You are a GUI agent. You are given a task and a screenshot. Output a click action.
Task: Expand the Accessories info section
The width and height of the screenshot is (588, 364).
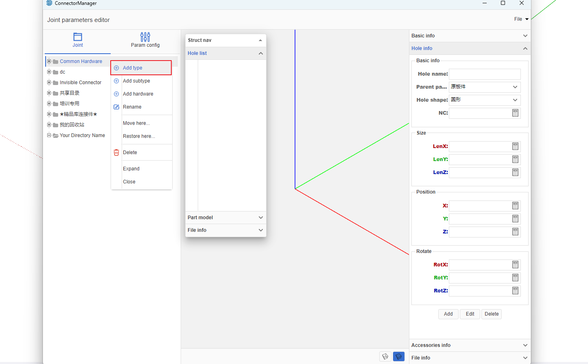[470, 345]
